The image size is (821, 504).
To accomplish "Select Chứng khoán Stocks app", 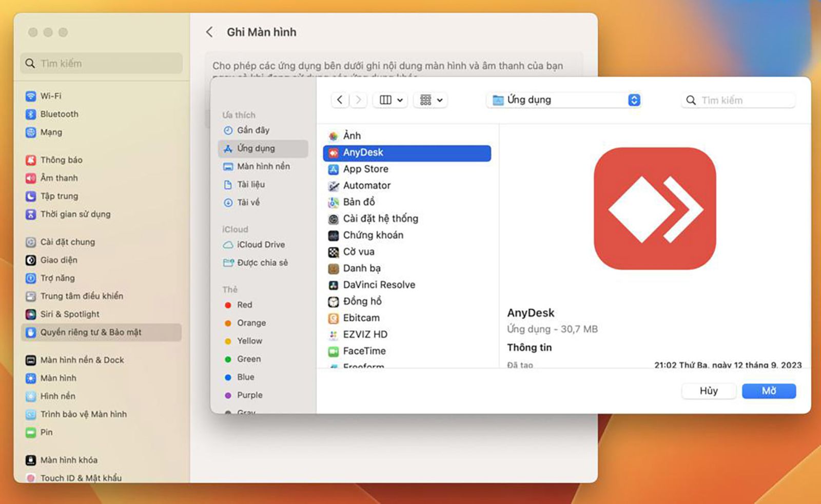I will coord(407,235).
